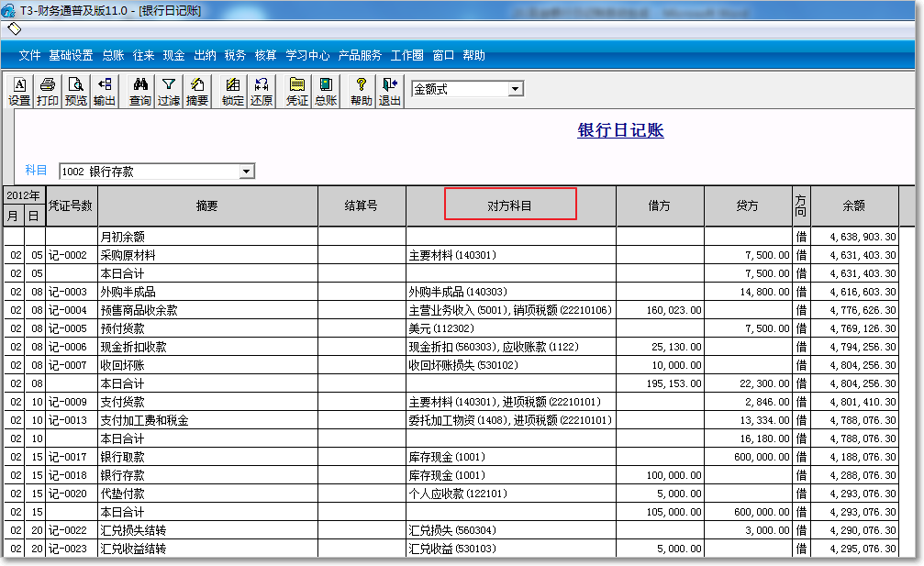Image resolution: width=924 pixels, height=566 pixels.
Task: Click the 打印 (Print) toolbar icon
Action: click(48, 92)
